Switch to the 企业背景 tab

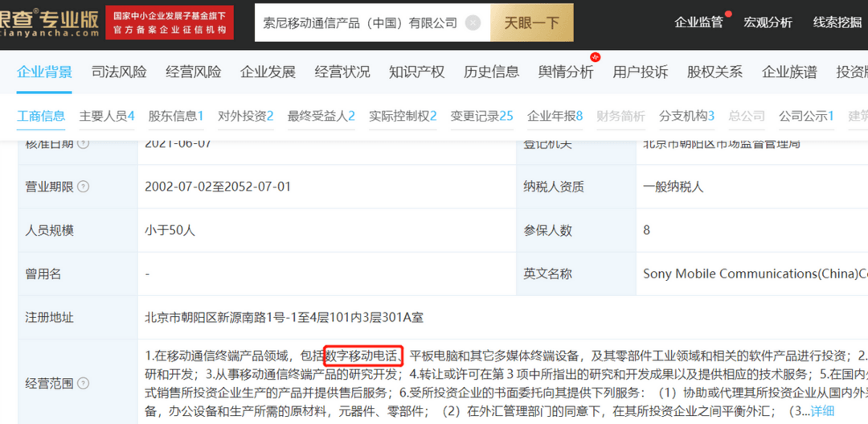[x=44, y=72]
